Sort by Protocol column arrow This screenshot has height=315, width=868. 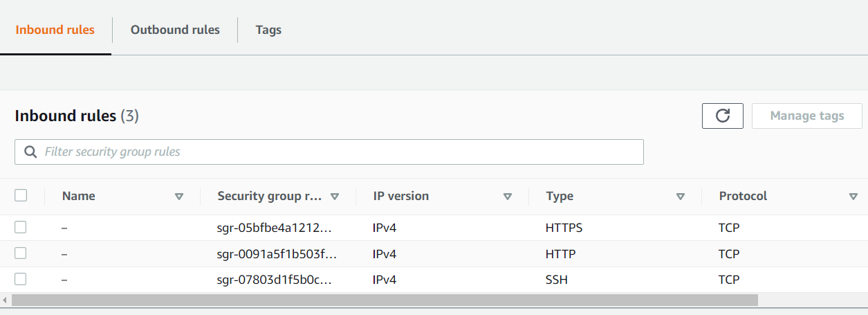(853, 197)
